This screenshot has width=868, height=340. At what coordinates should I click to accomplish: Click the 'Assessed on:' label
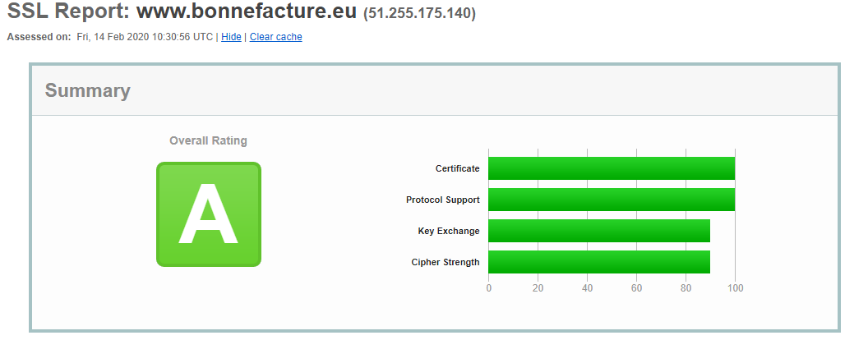click(x=39, y=37)
